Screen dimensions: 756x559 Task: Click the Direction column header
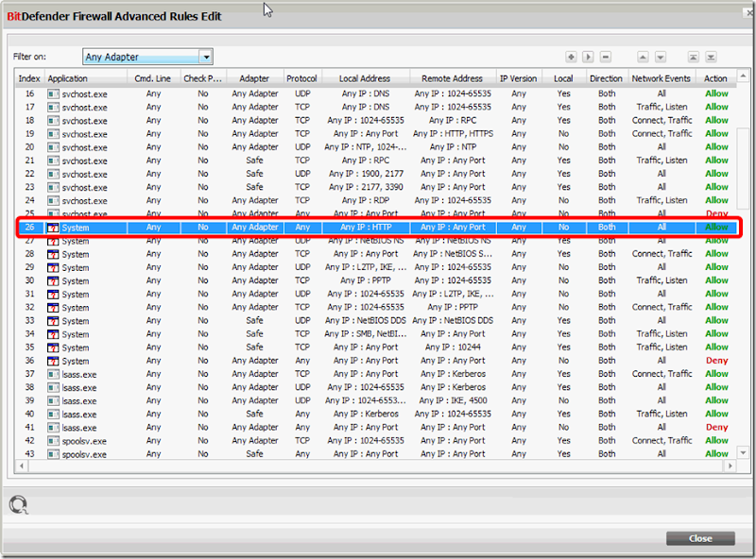point(607,78)
